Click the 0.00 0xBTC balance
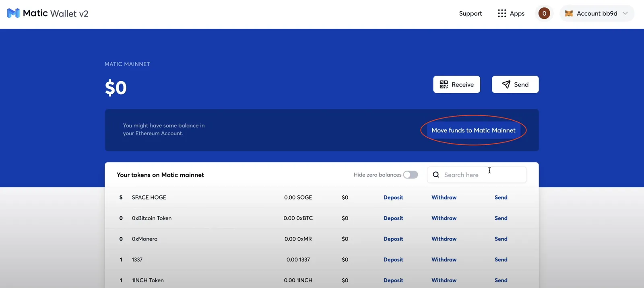 tap(298, 218)
